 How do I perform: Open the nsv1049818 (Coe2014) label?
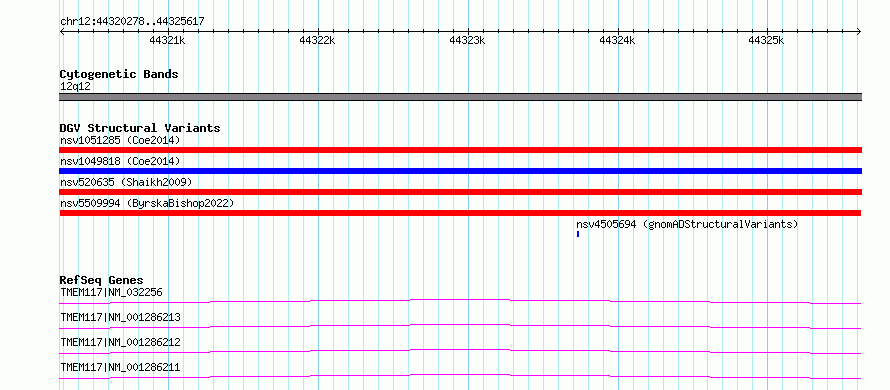120,161
